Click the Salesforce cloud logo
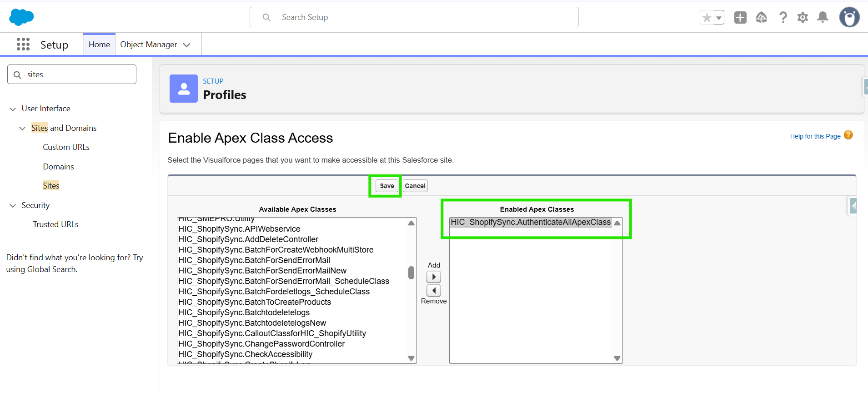868x397 pixels. 21,17
